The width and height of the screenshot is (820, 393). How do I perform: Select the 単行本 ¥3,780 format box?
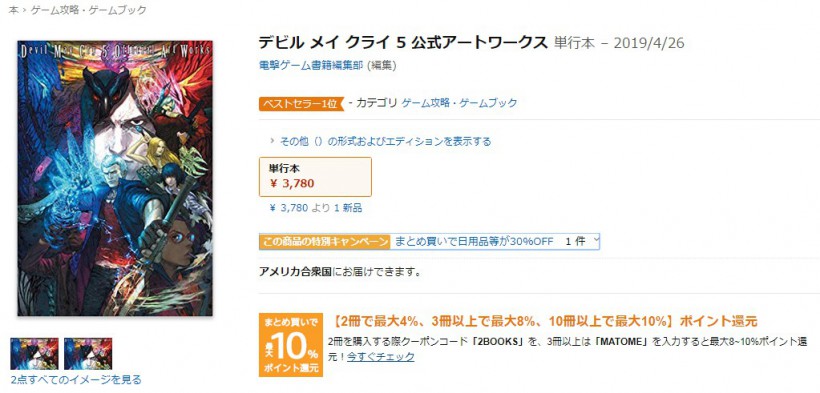click(x=315, y=177)
